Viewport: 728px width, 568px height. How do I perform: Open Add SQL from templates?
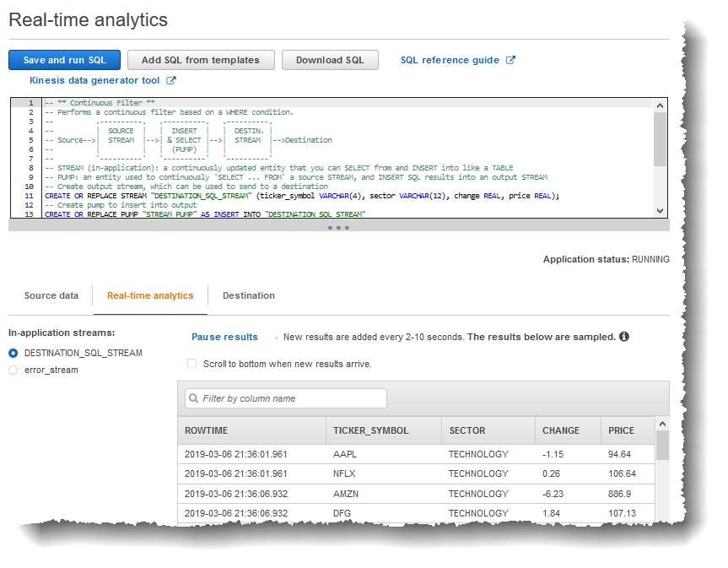click(x=201, y=59)
